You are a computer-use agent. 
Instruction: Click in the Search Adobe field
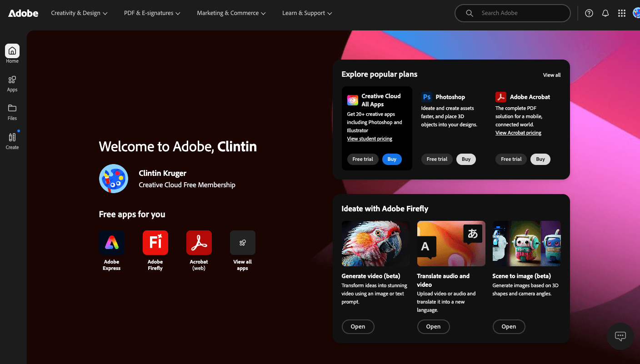coord(512,13)
